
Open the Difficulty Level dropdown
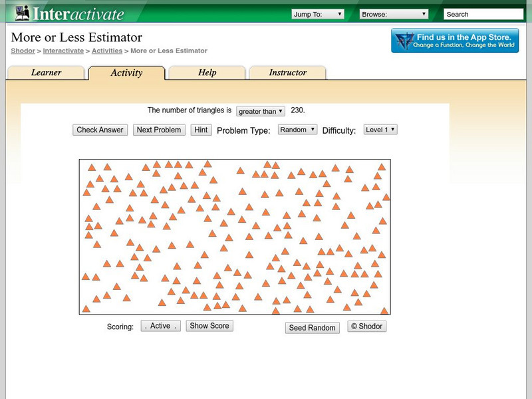[380, 130]
